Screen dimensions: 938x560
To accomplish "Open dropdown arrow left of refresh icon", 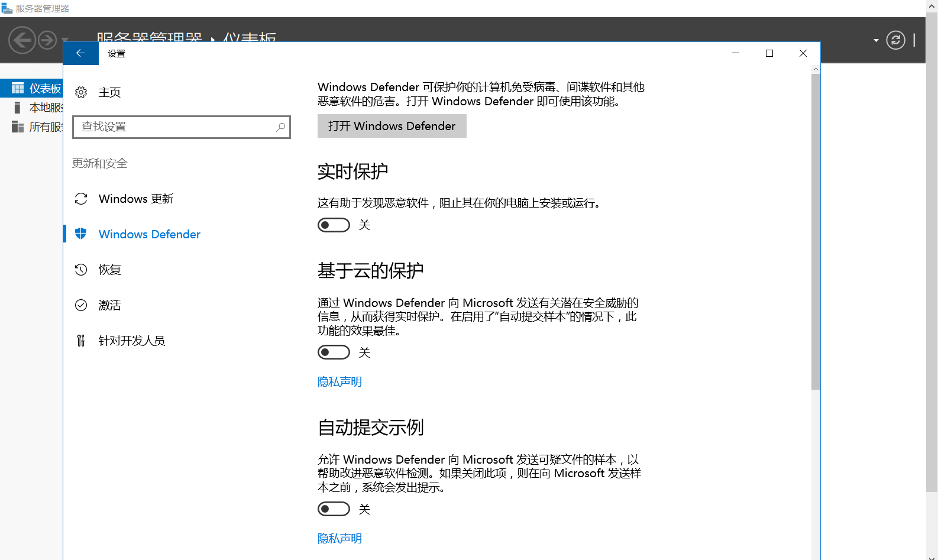I will [x=876, y=41].
